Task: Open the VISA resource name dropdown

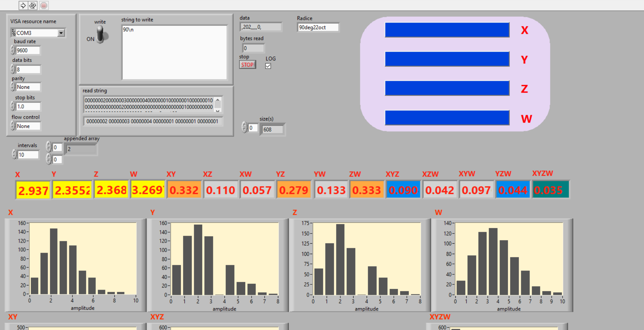Action: (x=61, y=33)
